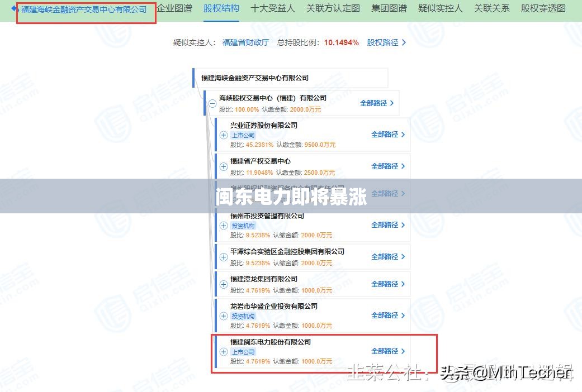Click the back arrow beside company name

(15, 8)
